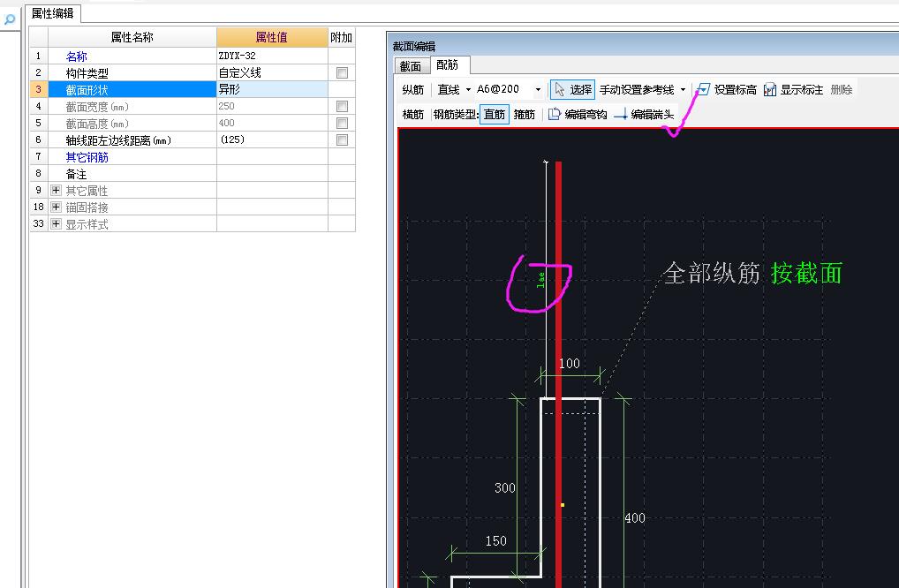This screenshot has width=899, height=588.
Task: Select 直筋 rebar type
Action: [495, 114]
